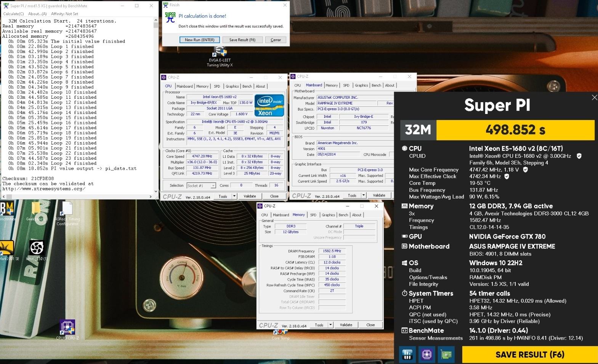
Task: Click the shield beside Max Core Frequency
Action: (x=525, y=170)
